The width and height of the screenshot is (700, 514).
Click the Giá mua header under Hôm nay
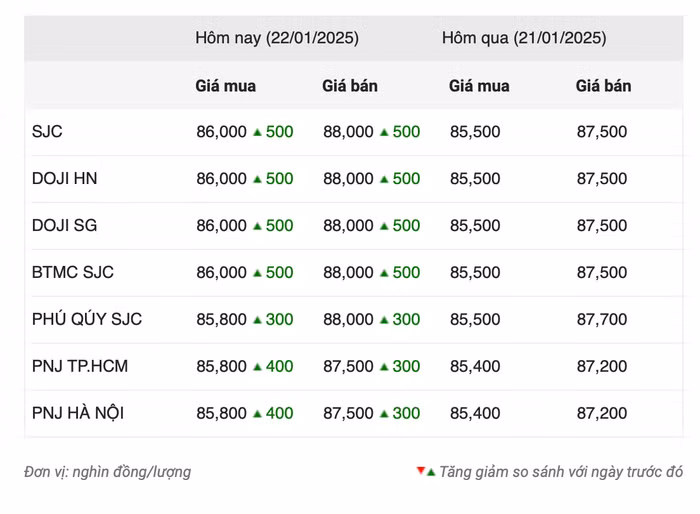coord(225,86)
